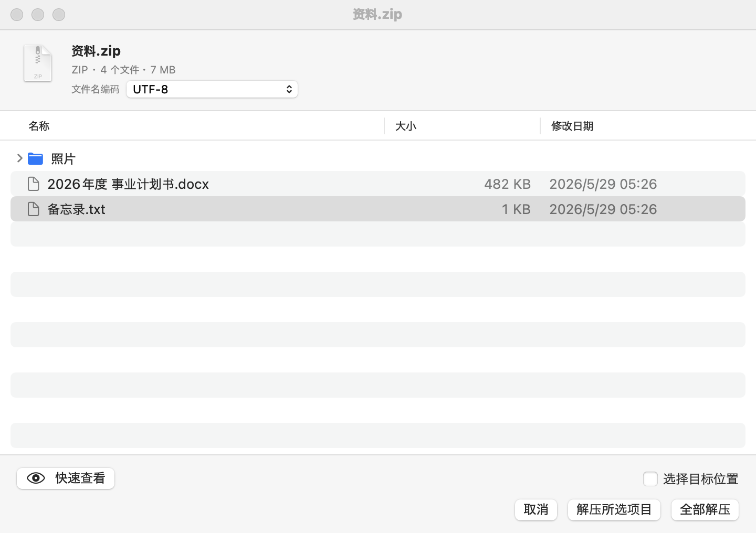Click the 资料.zip heading in the header
This screenshot has height=533, width=756.
[x=96, y=51]
